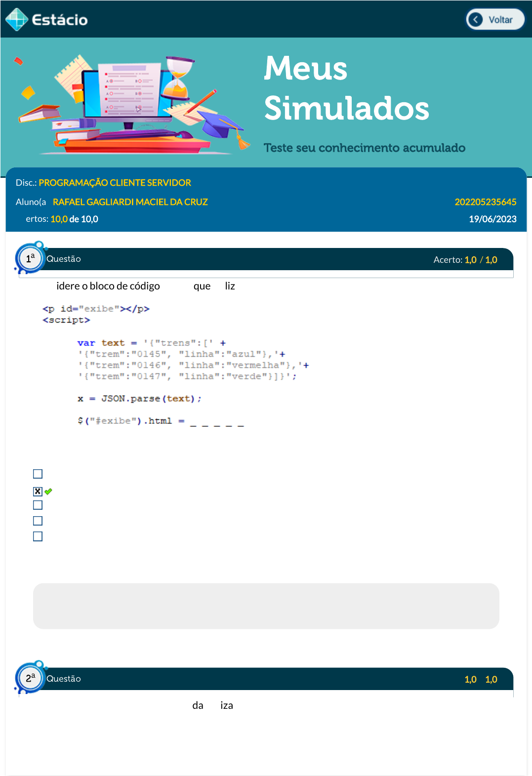Click the Estácio logo icon

pos(17,20)
